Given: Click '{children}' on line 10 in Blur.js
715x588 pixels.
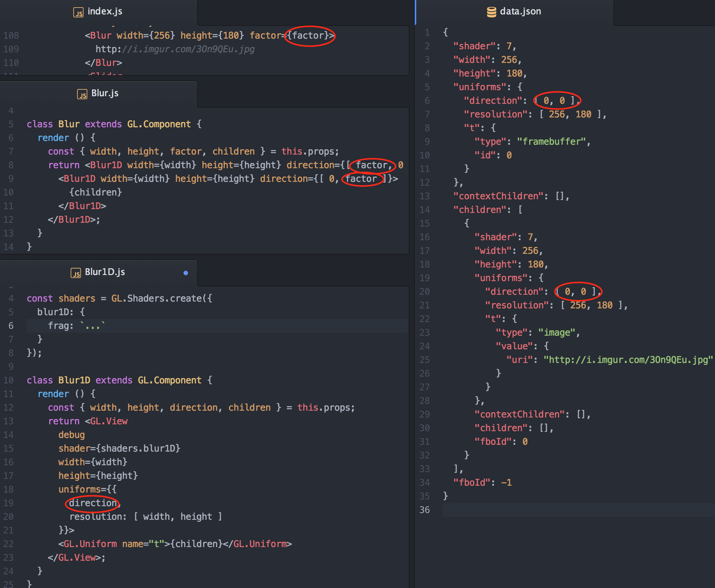Looking at the screenshot, I should pyautogui.click(x=96, y=192).
